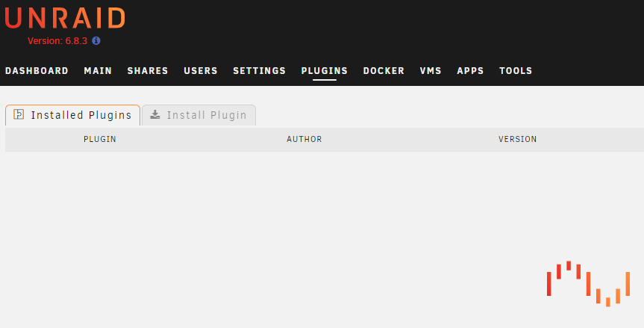Switch to Install Plugin tab

pos(198,115)
